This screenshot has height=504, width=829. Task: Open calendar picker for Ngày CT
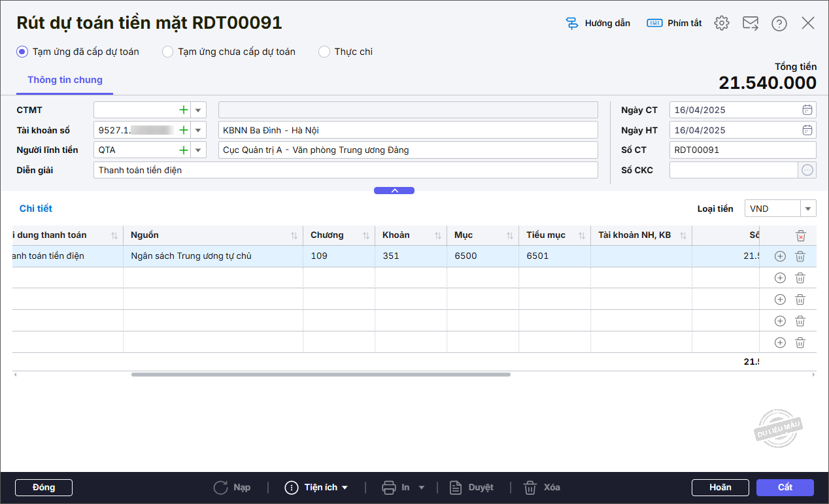click(x=807, y=110)
